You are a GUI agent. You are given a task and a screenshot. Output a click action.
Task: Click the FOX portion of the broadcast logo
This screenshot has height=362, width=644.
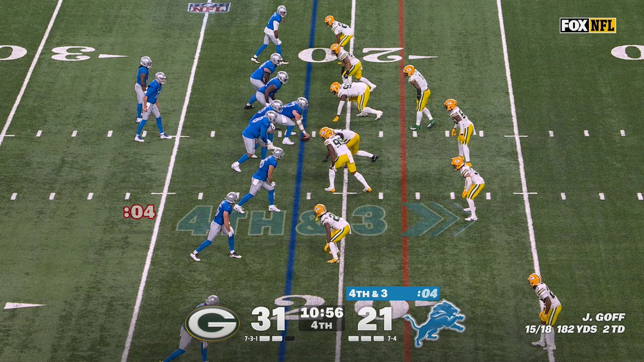coord(575,24)
